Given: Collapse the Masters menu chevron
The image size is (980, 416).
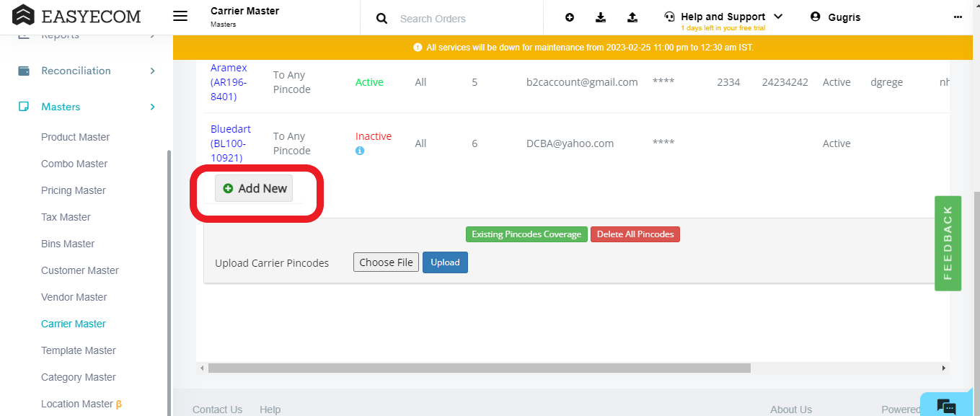Looking at the screenshot, I should coord(152,107).
